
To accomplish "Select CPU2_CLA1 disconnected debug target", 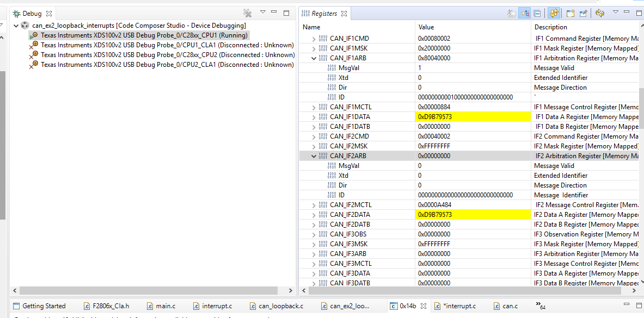I will (x=167, y=65).
